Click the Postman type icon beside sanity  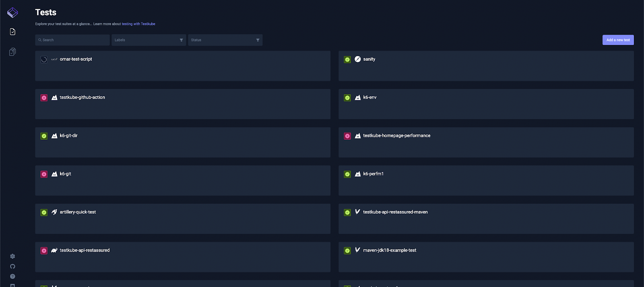(357, 59)
